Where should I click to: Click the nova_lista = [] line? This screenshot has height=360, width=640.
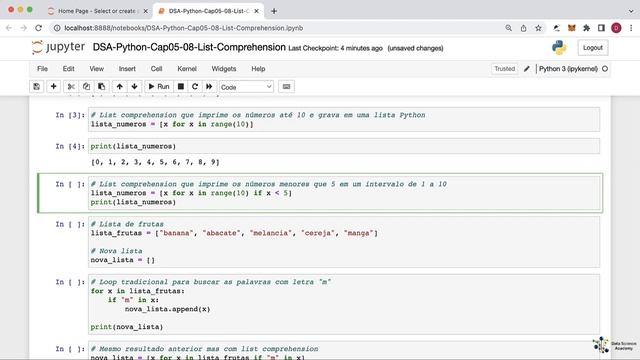coord(123,260)
